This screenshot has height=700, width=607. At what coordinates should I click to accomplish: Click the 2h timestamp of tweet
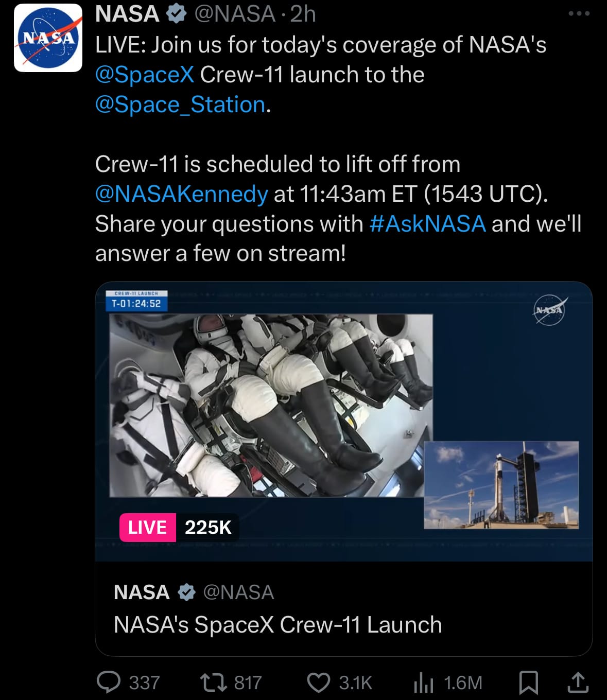(303, 14)
